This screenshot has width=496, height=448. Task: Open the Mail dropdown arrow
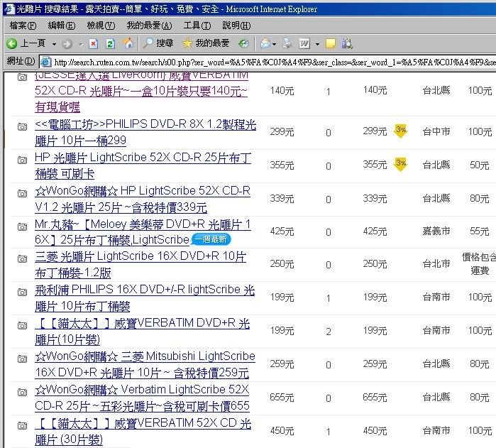pyautogui.click(x=274, y=44)
